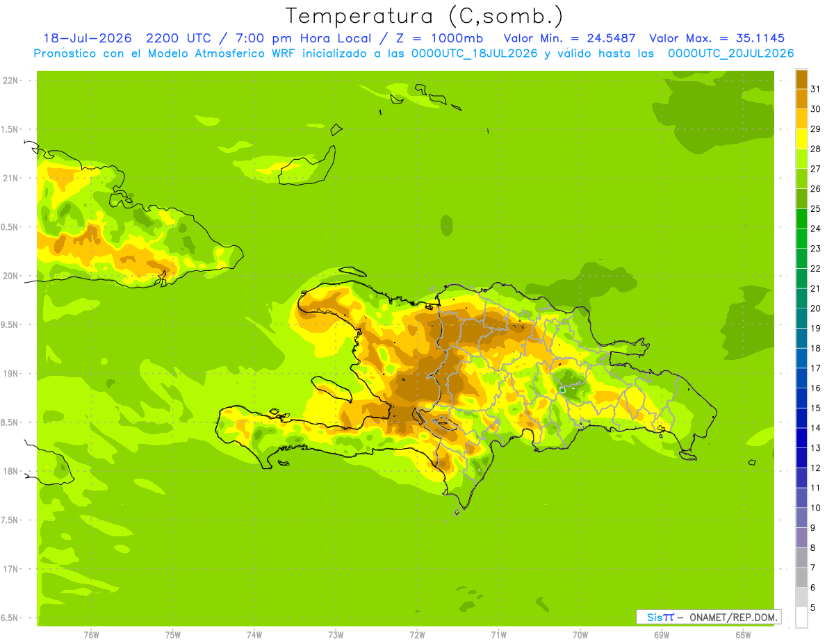Click legend value "25"
Screen dimensions: 834x644
tap(815, 208)
